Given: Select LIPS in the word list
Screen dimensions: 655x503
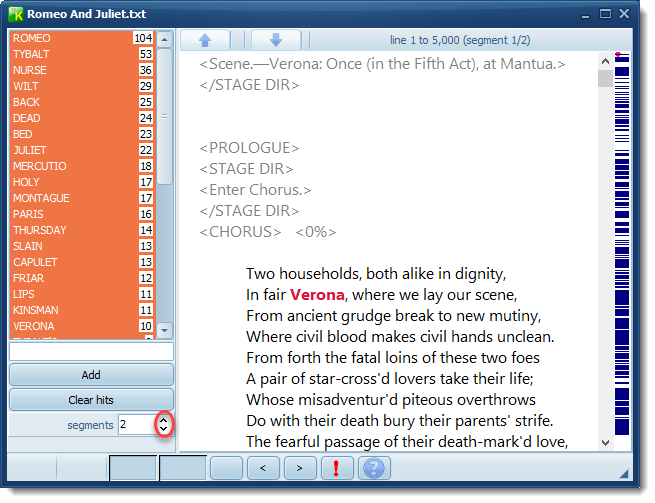Looking at the screenshot, I should (82, 294).
